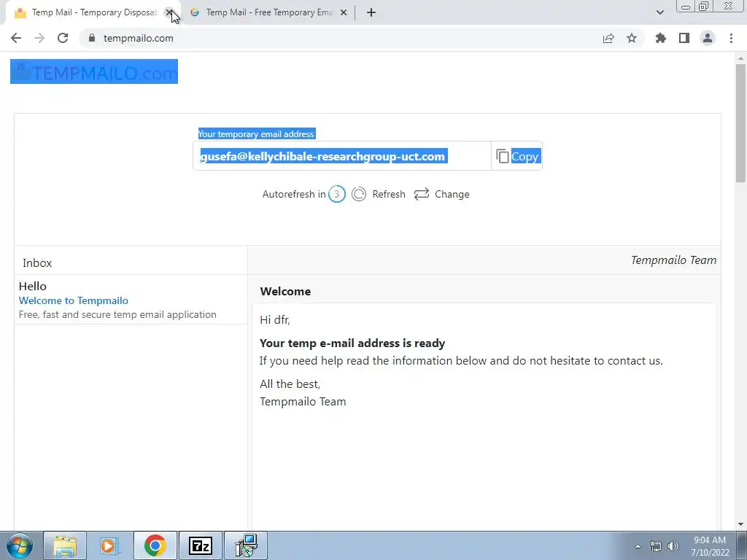Click 'Free, fast and secure temp email application' text
The height and width of the screenshot is (560, 747).
click(x=117, y=315)
